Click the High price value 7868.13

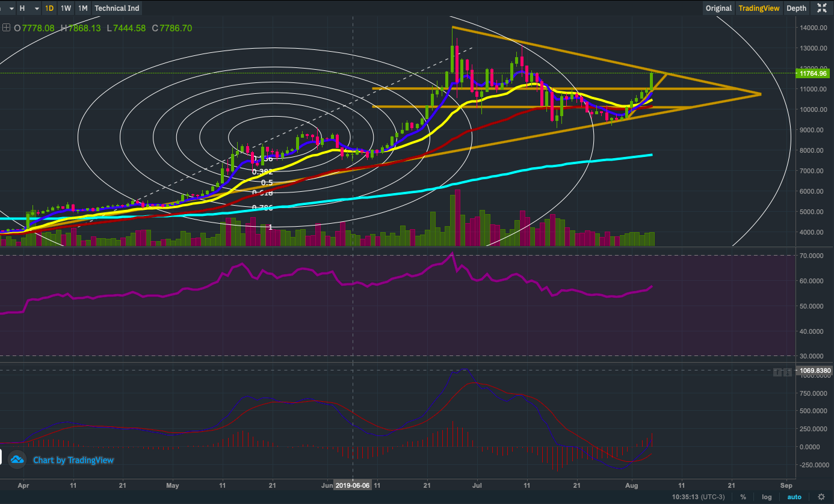(x=84, y=28)
